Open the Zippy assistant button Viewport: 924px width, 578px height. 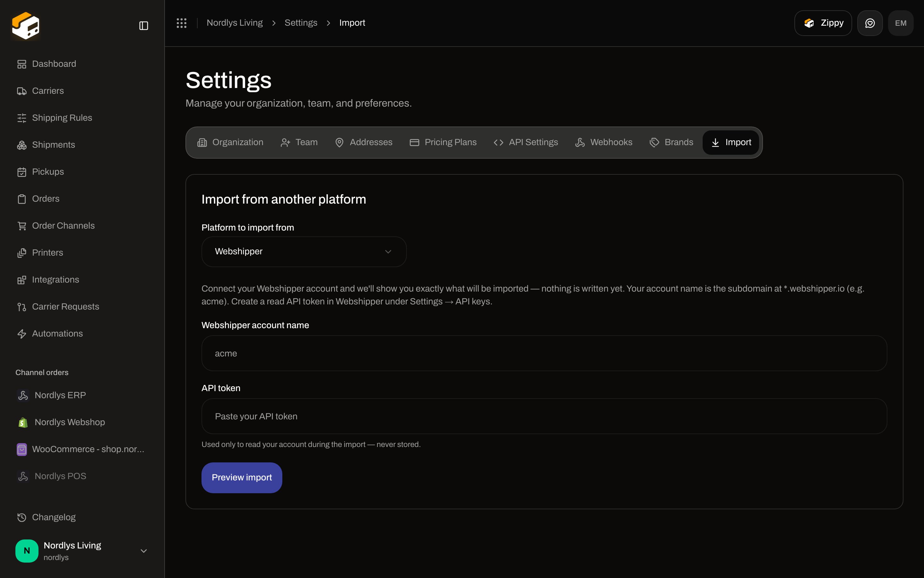coord(823,23)
